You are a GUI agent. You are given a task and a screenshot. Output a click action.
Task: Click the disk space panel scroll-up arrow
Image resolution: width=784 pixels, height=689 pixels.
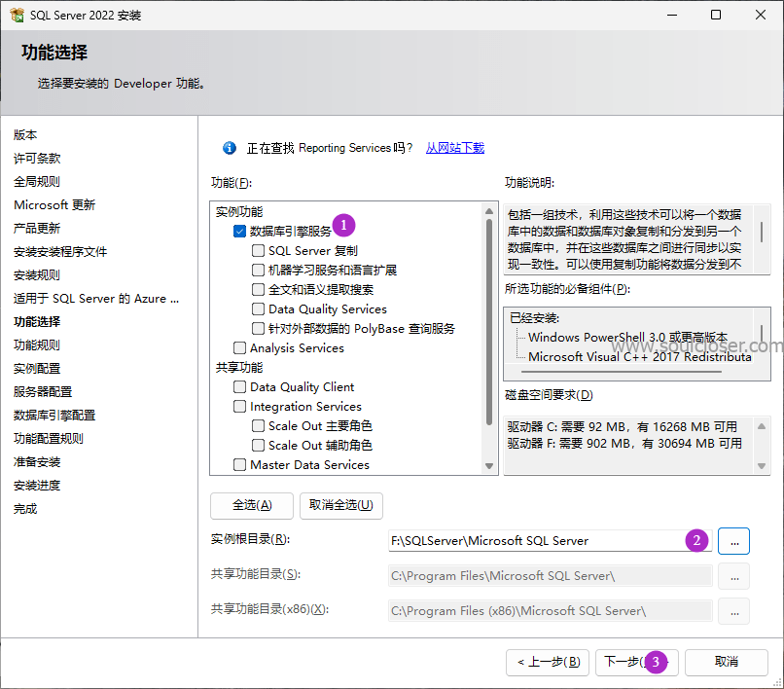(762, 426)
